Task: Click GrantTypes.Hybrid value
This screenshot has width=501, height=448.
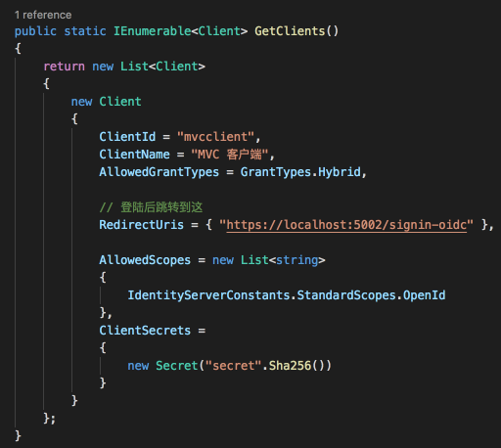Action: [300, 172]
